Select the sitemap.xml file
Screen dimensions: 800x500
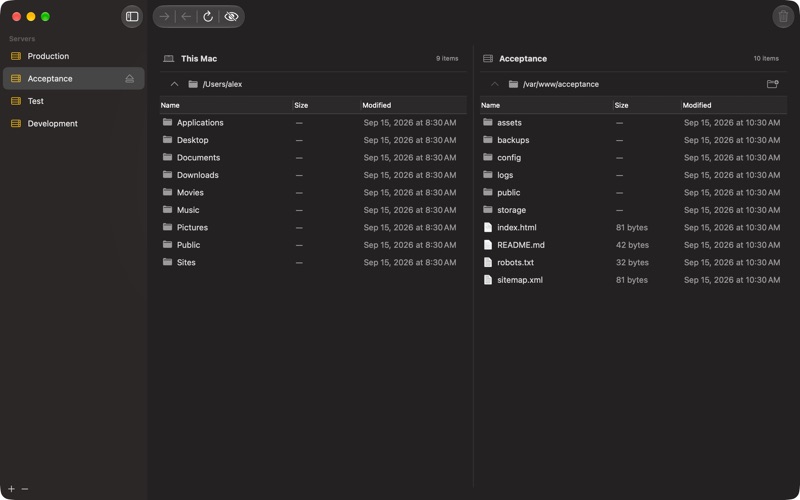click(x=633, y=280)
